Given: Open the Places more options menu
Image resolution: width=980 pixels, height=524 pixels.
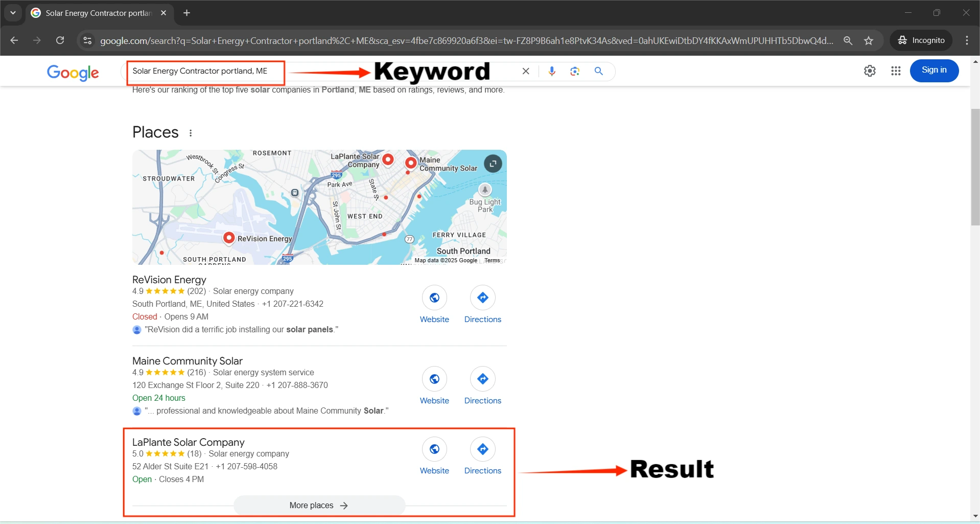Looking at the screenshot, I should point(191,133).
